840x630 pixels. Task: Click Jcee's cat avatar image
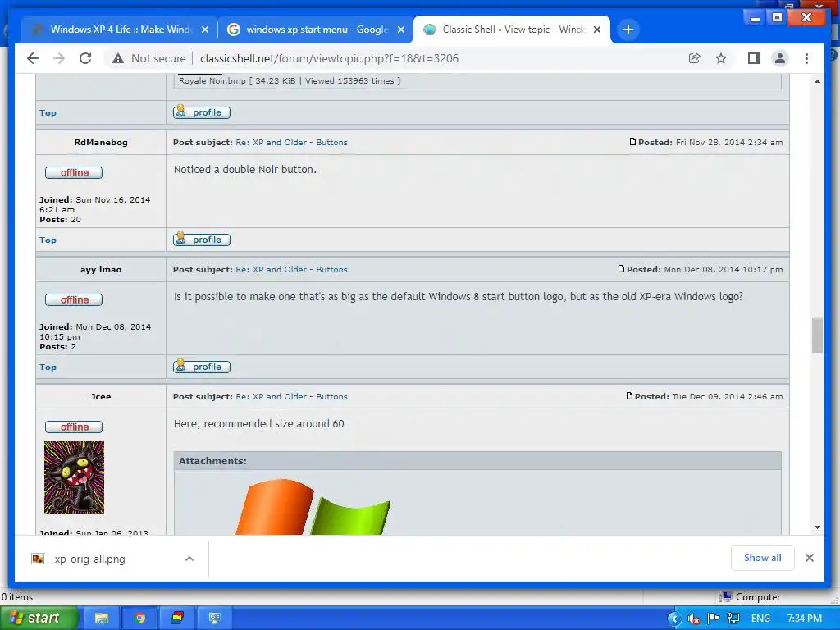(x=74, y=477)
